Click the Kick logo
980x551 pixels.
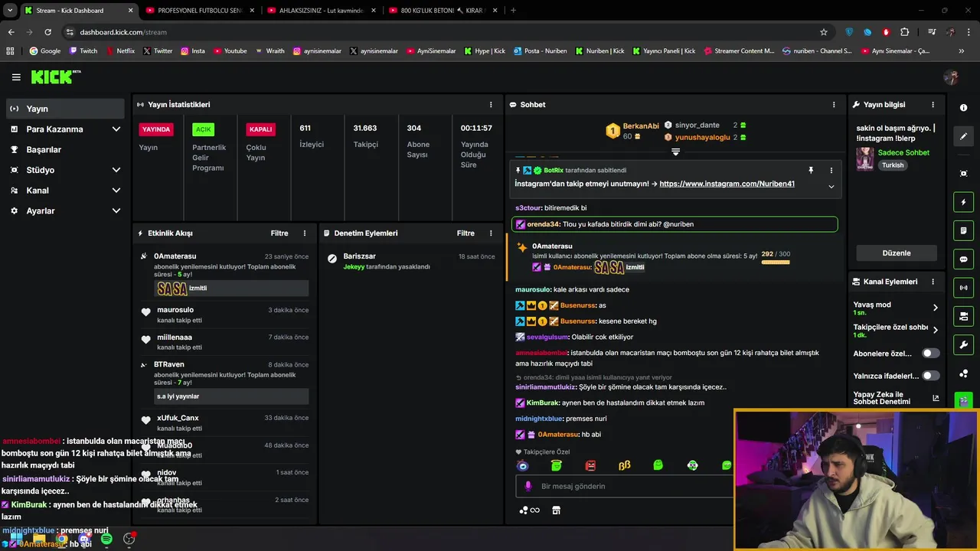coord(55,77)
